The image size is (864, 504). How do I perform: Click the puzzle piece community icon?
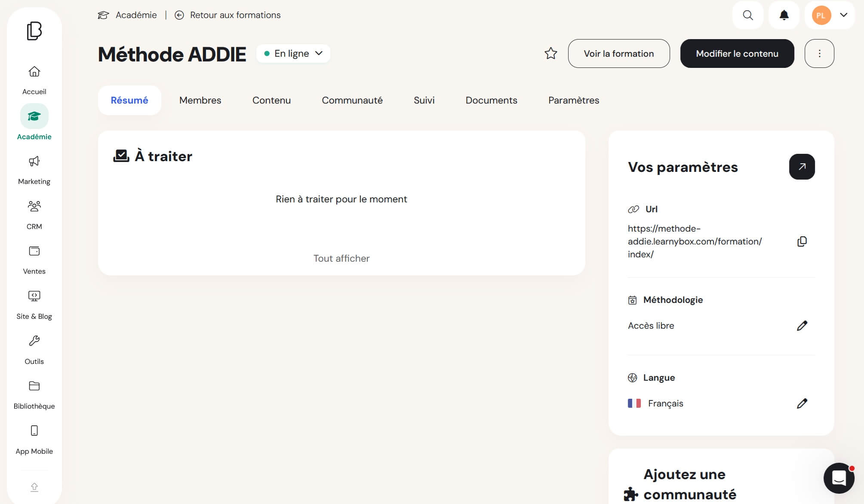pos(631,494)
